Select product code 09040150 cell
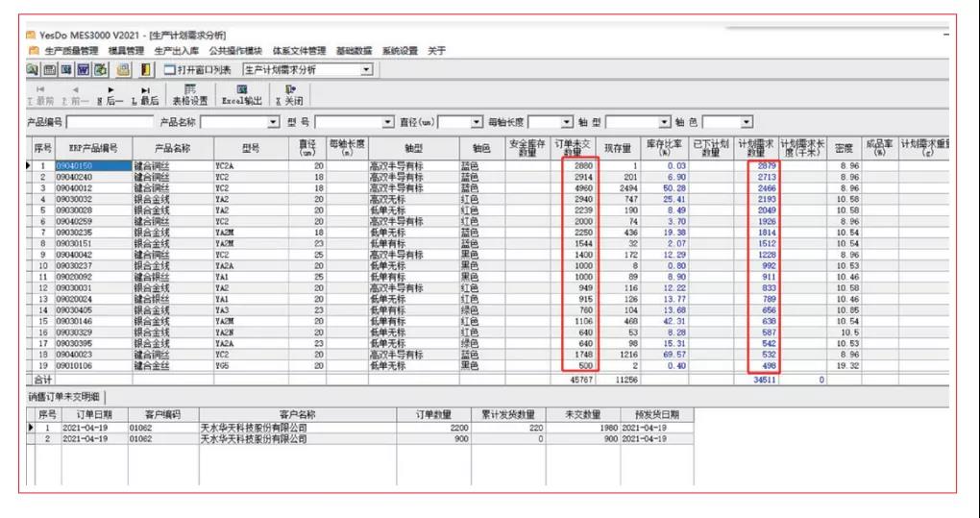 pyautogui.click(x=94, y=166)
